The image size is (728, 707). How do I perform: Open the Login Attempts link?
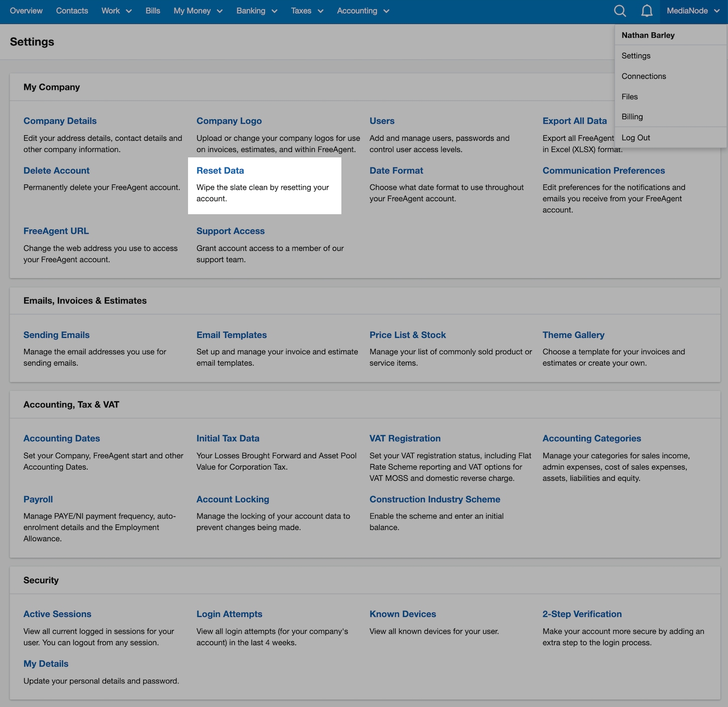point(229,614)
